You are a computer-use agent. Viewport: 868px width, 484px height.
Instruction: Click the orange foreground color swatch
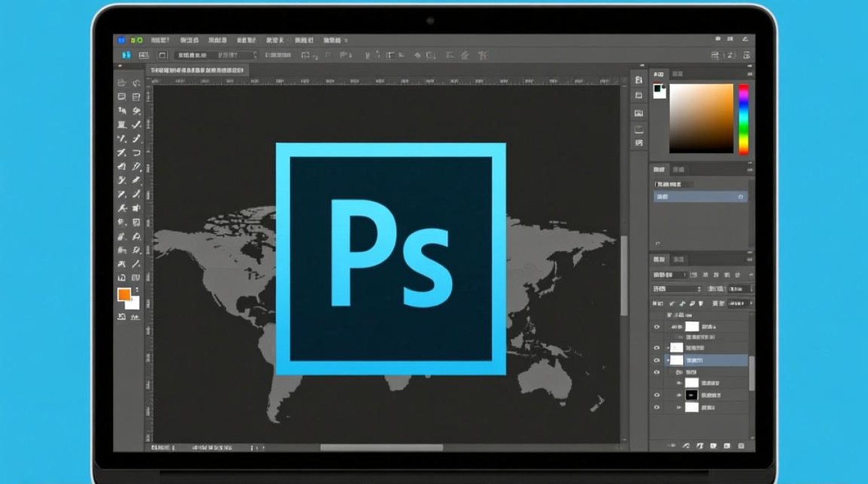tap(123, 294)
